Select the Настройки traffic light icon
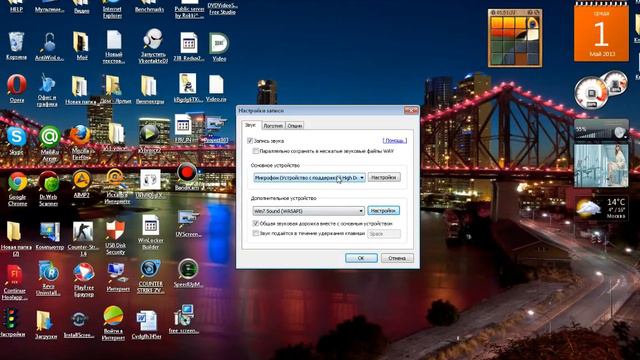Screen dimensions: 640x360 11,323
